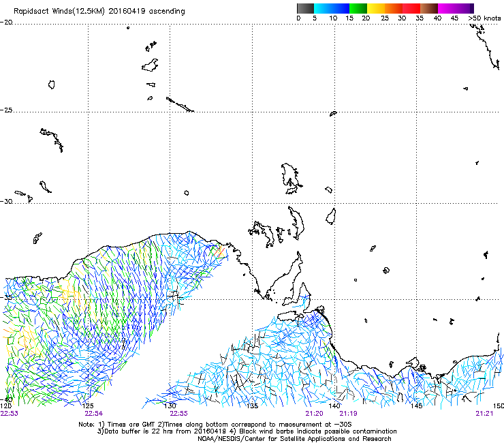Viewport: 504px width, 443px height.
Task: Click the '45' label under the color bar
Action: (454, 18)
